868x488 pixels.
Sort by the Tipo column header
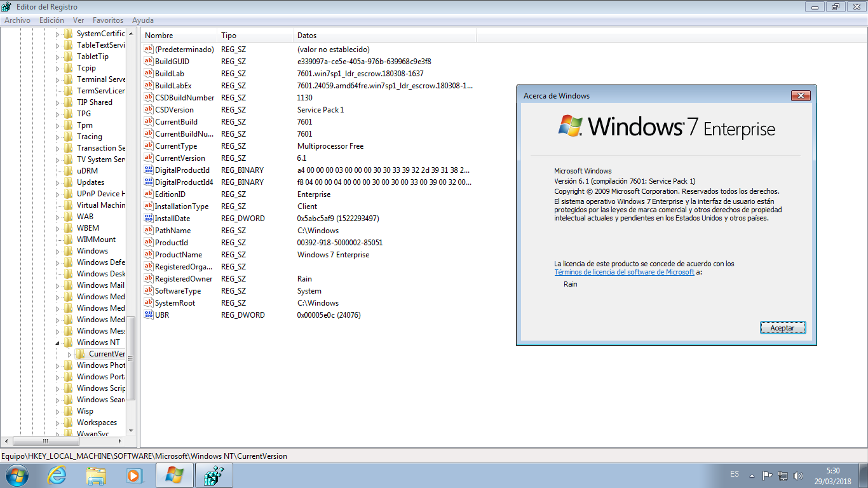(255, 36)
